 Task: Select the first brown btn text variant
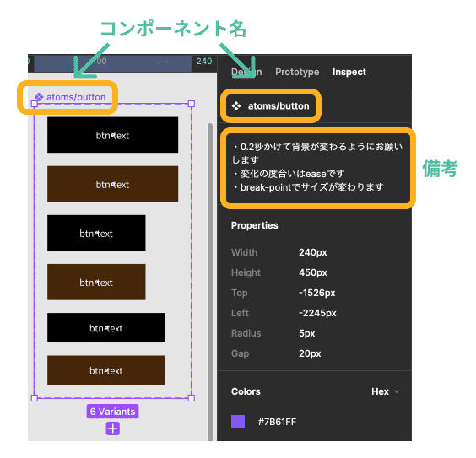coord(112,184)
